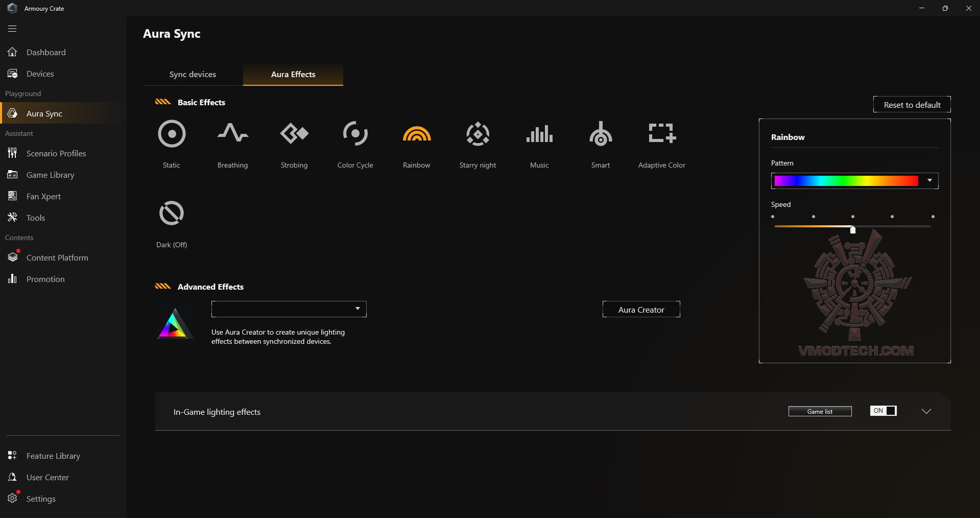The height and width of the screenshot is (518, 980).
Task: Open Feature Library in the sidebar
Action: 63,456
